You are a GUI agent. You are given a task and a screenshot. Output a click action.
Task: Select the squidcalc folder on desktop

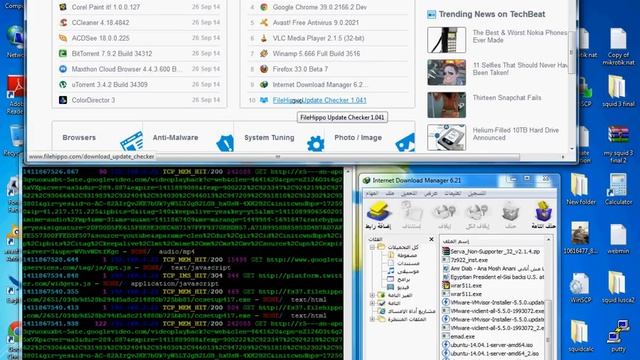(x=580, y=331)
